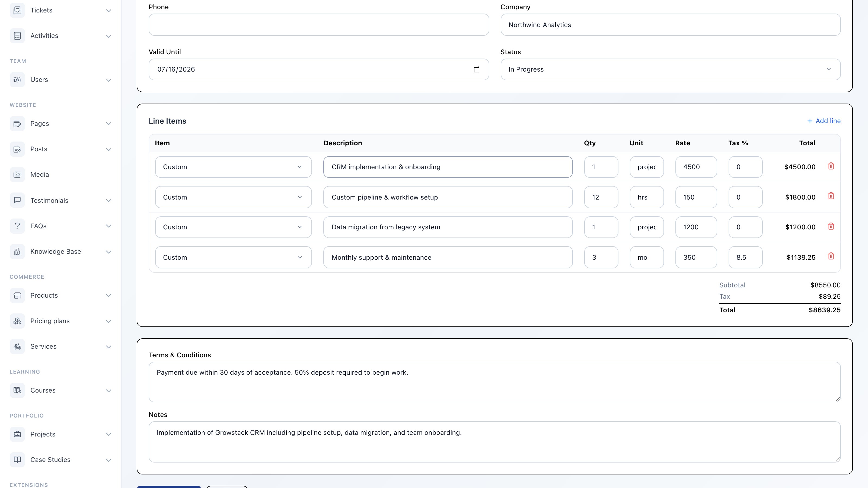
Task: Open Item dropdown for Monthly support row
Action: tap(233, 257)
